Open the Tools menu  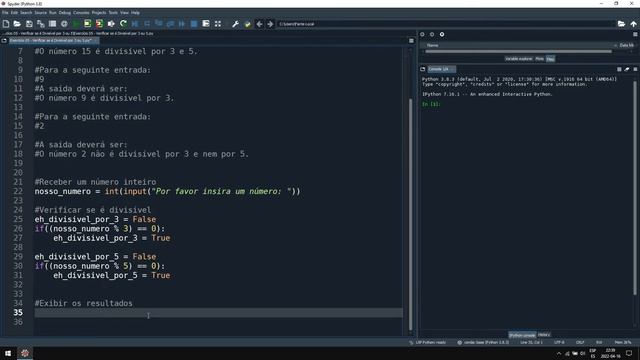coord(113,13)
